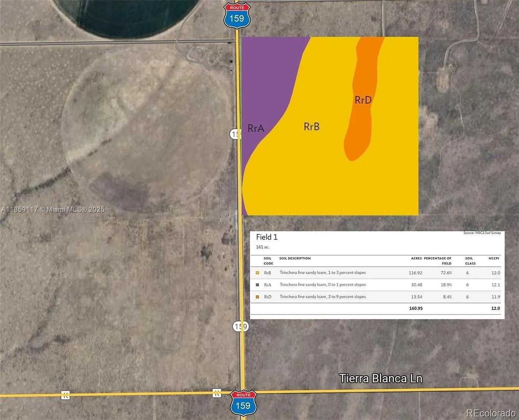Click the purple RrA legend swatch
The image size is (519, 420).
[x=257, y=285]
